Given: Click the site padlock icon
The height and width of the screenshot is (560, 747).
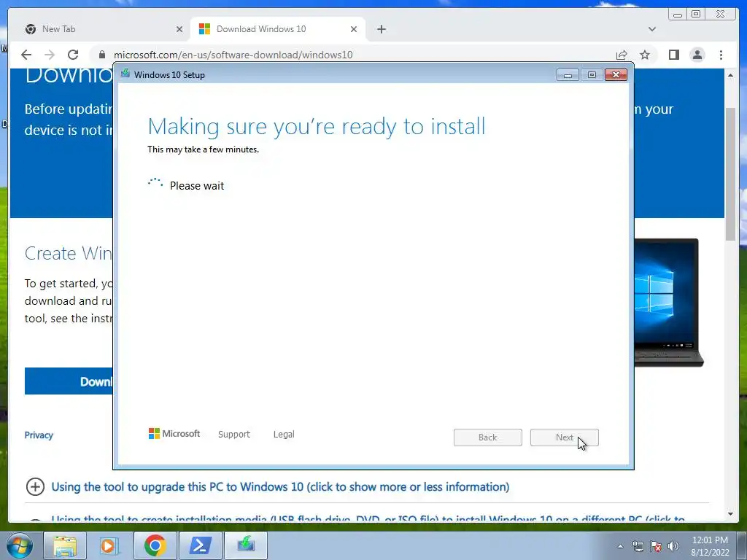Looking at the screenshot, I should click(x=101, y=55).
